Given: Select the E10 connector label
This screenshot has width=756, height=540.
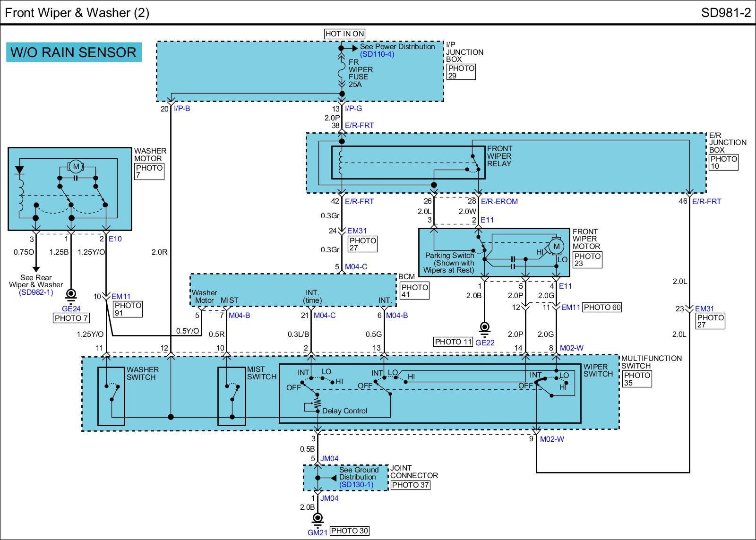Looking at the screenshot, I should (115, 239).
